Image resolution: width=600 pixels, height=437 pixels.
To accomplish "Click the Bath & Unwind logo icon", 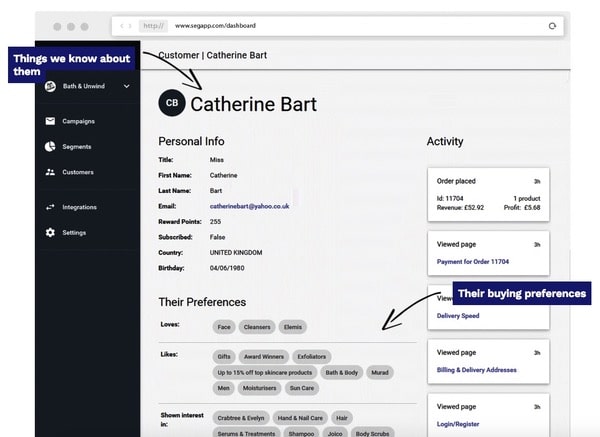I will (50, 87).
